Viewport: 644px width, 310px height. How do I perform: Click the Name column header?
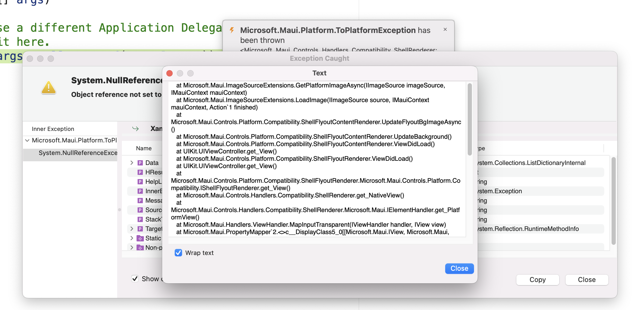click(144, 148)
